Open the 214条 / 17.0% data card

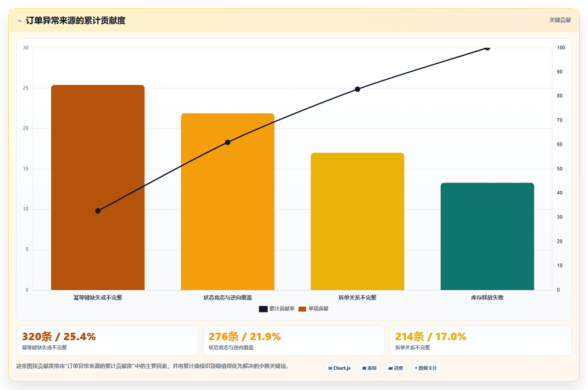[x=481, y=341]
